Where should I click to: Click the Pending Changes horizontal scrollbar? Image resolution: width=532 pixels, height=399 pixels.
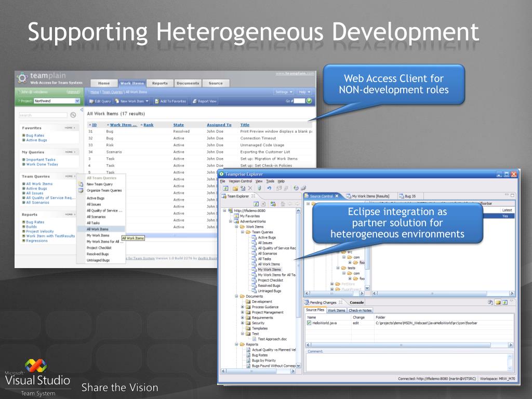click(409, 345)
